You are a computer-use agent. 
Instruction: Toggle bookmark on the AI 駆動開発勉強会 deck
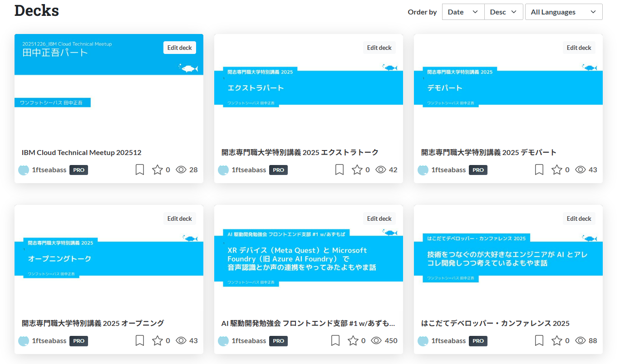pyautogui.click(x=335, y=341)
